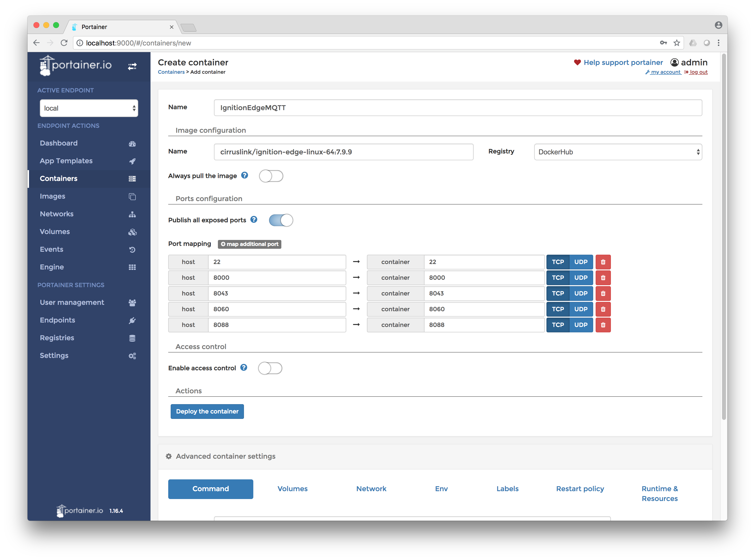
Task: Click the saved password key icon
Action: click(x=663, y=43)
